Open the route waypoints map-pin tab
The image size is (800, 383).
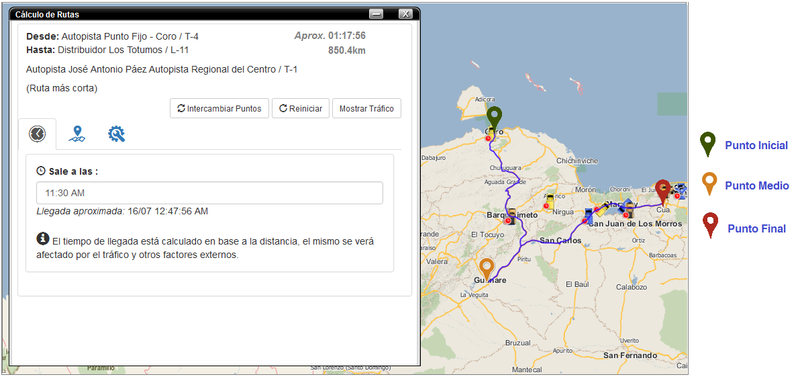77,134
